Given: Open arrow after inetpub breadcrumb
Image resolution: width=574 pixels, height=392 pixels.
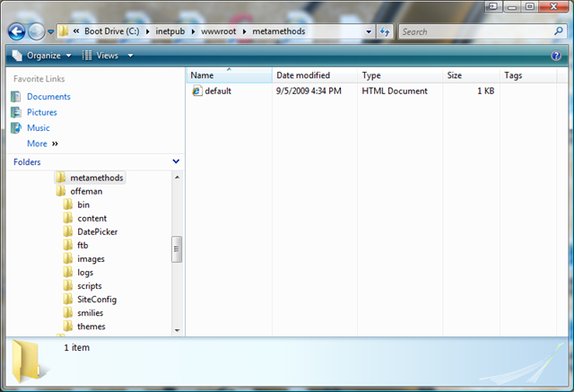Looking at the screenshot, I should tap(193, 31).
